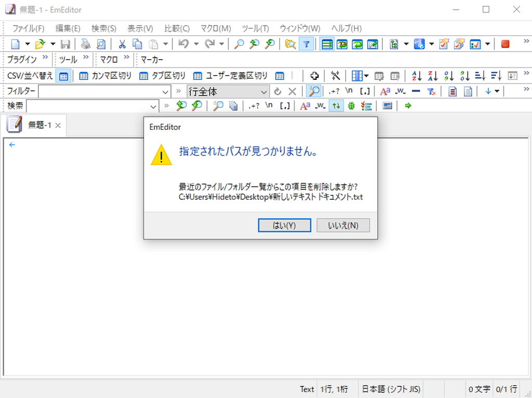Toggle match case in find bar
Screen dimensions: 532x398
click(305, 106)
